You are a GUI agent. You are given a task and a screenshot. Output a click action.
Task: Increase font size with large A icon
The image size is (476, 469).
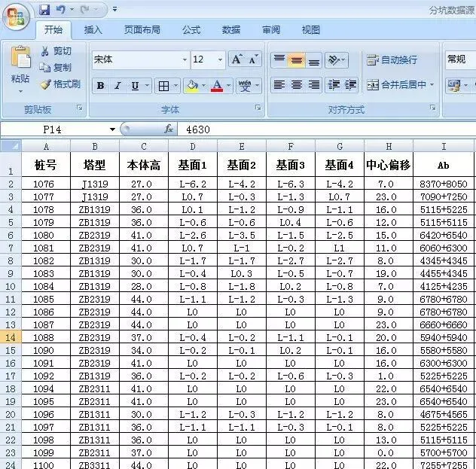(236, 59)
